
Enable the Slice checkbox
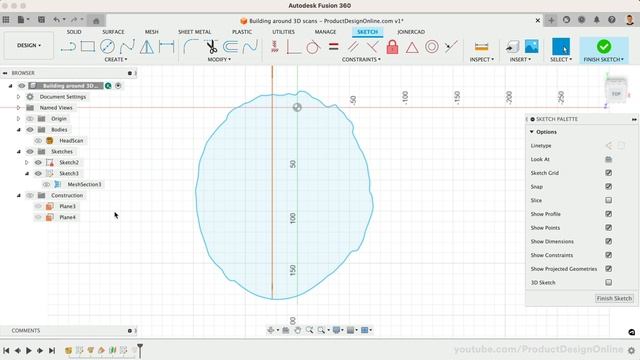tap(609, 200)
